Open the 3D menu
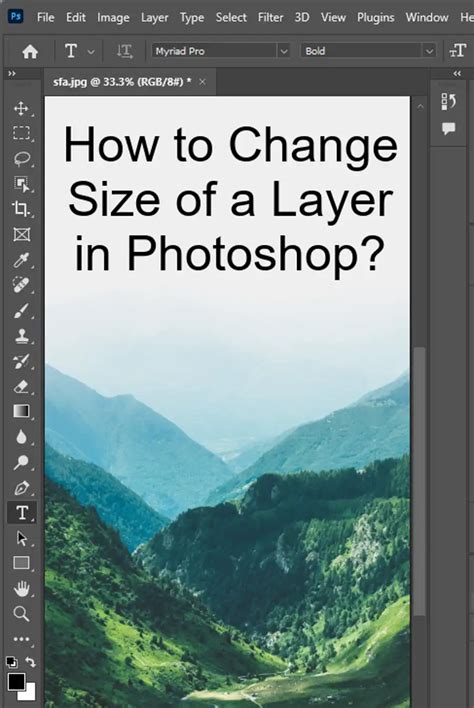 [x=302, y=18]
